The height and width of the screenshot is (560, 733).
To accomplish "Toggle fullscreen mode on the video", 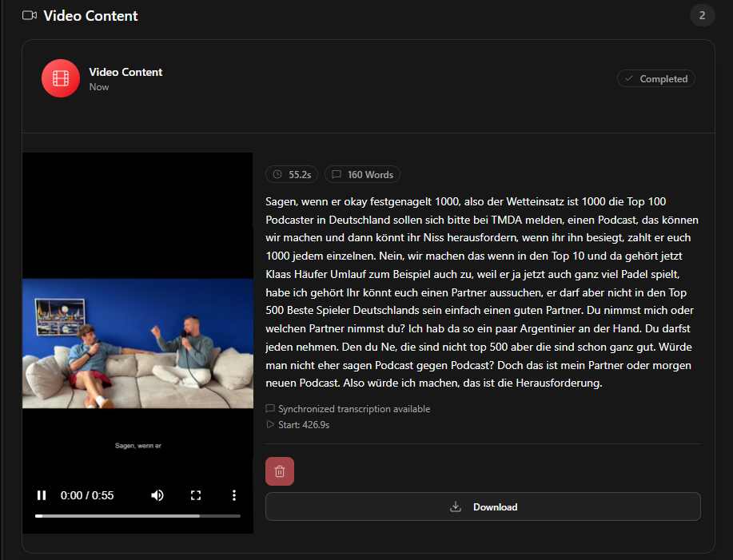I will [x=196, y=495].
